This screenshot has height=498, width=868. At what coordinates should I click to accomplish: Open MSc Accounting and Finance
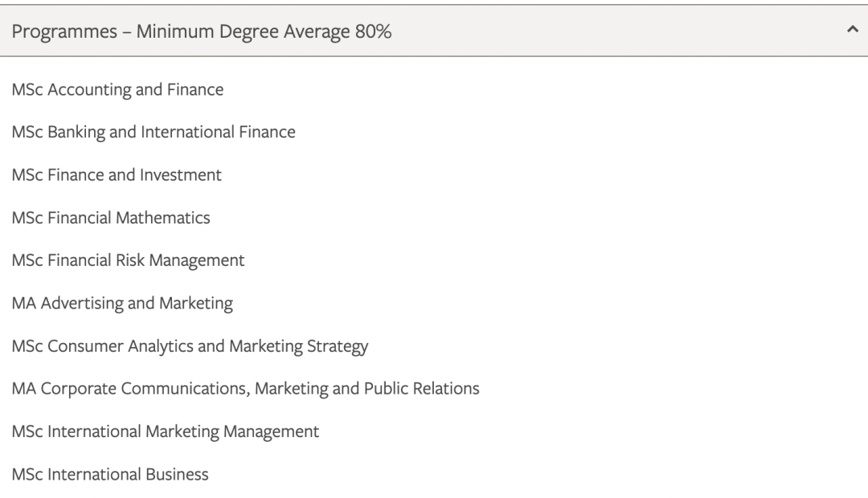tap(117, 89)
